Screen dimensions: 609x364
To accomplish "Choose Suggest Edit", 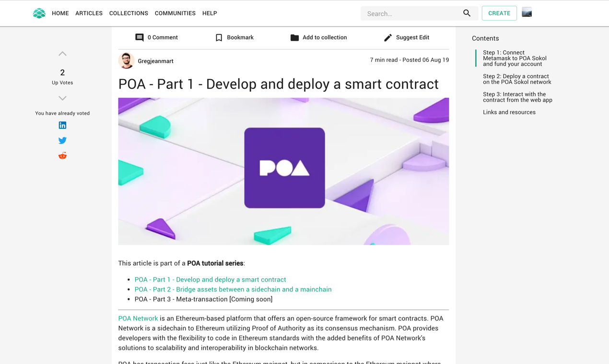I will tap(412, 37).
